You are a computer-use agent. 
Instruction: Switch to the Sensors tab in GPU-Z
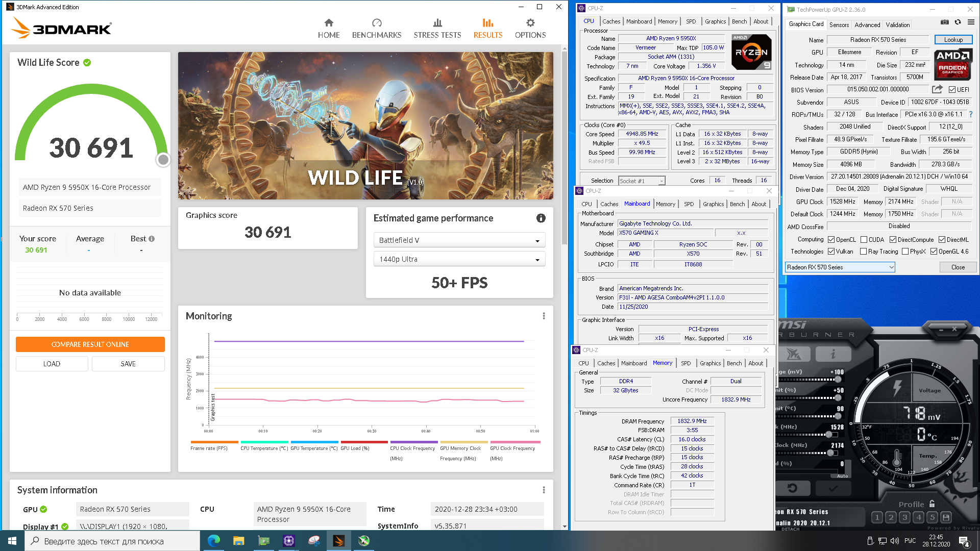(x=839, y=24)
